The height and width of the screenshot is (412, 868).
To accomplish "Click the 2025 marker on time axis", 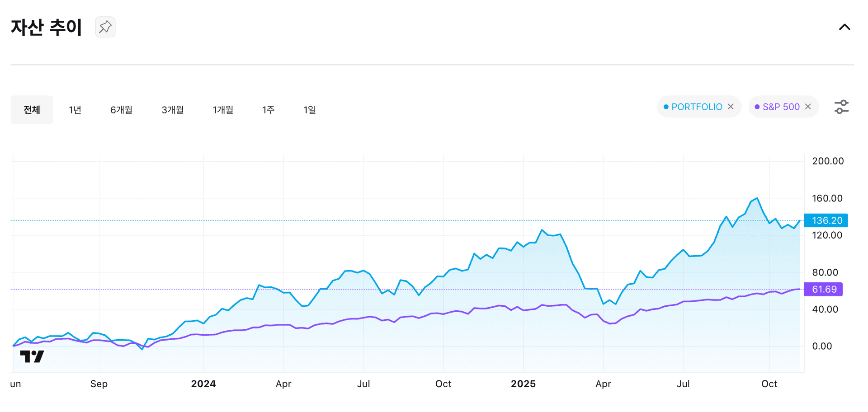I will [523, 384].
